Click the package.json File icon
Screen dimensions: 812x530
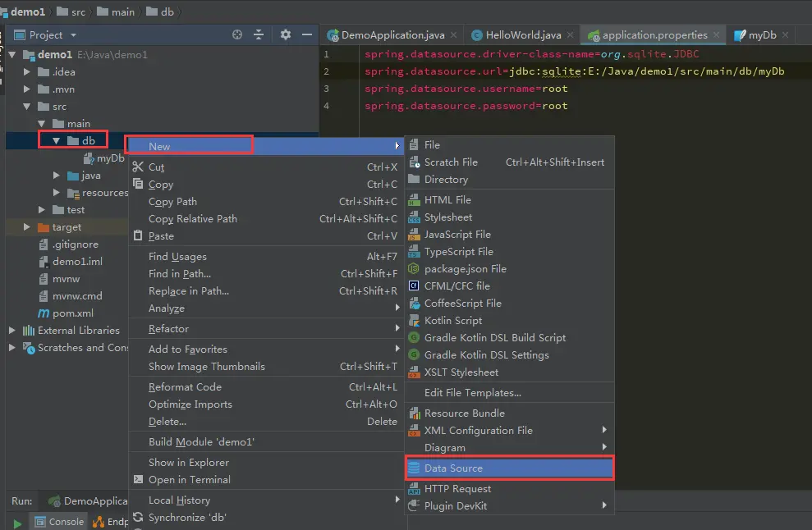click(414, 268)
